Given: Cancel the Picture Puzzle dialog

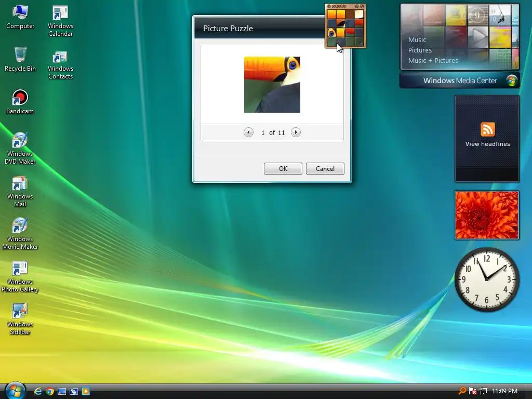Looking at the screenshot, I should click(x=325, y=169).
